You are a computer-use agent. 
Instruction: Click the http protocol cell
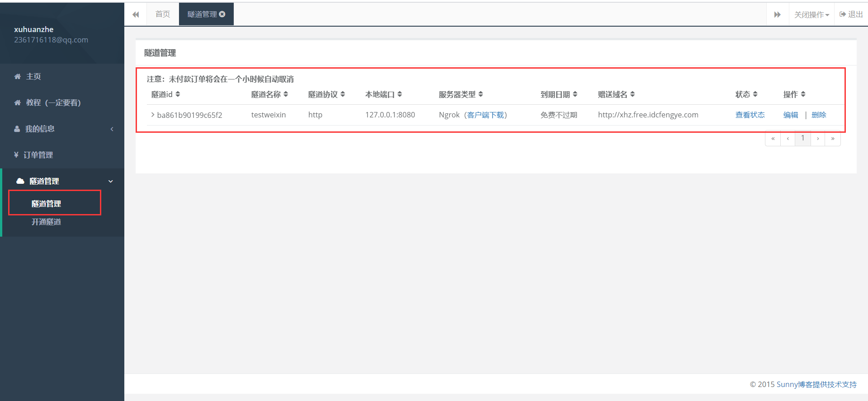coord(315,115)
